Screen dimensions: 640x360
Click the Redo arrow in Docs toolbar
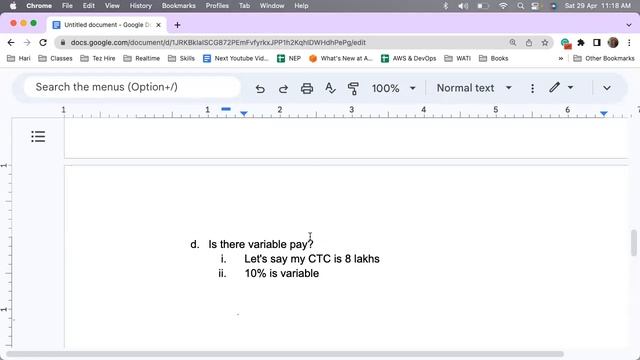283,88
